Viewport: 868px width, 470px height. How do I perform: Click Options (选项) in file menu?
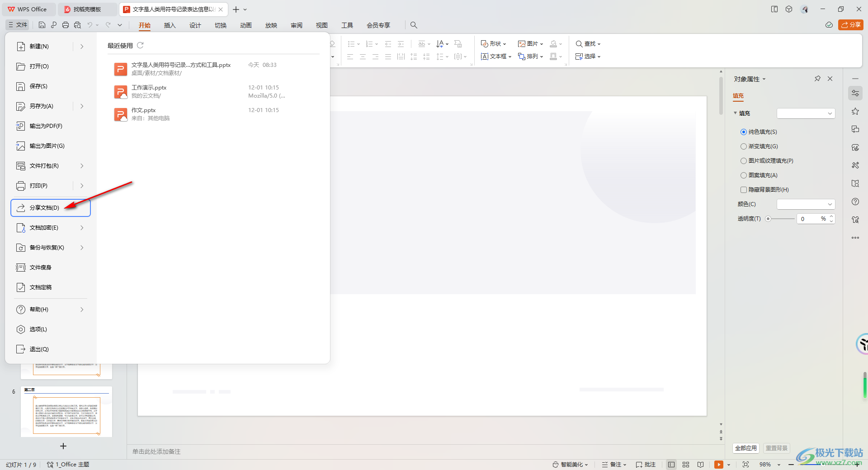pyautogui.click(x=51, y=329)
